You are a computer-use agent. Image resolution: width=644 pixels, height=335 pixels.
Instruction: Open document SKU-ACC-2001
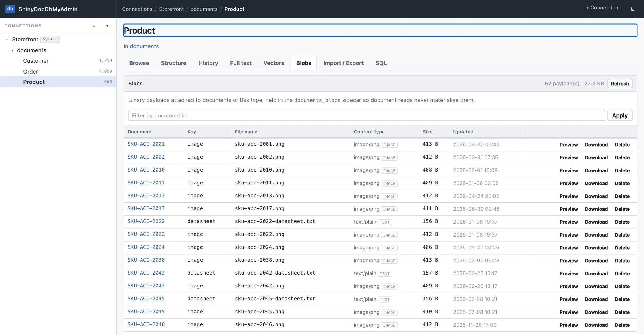coord(146,144)
